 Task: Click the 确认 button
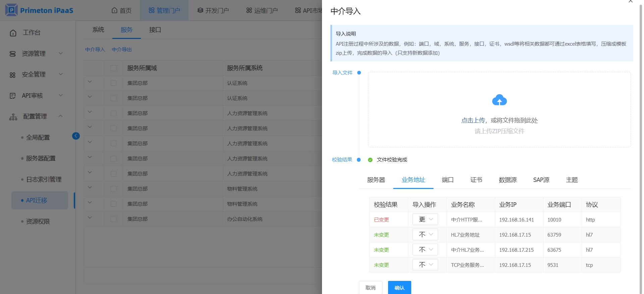pyautogui.click(x=399, y=288)
